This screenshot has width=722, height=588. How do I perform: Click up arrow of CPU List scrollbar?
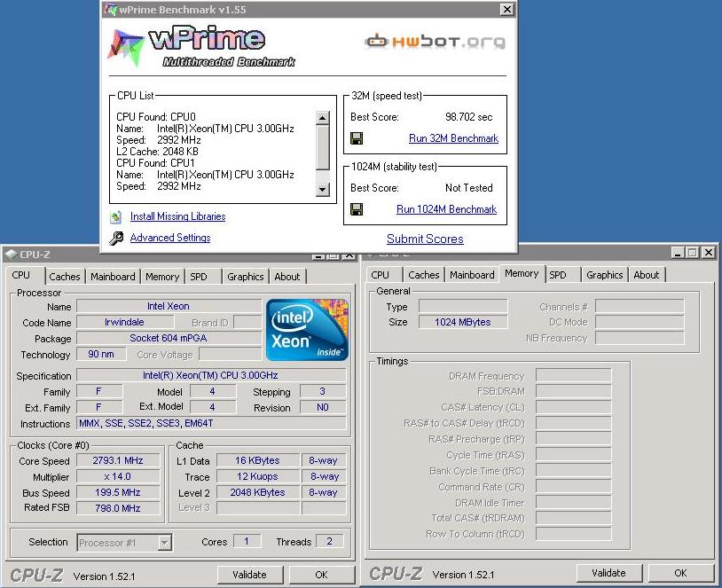click(323, 118)
